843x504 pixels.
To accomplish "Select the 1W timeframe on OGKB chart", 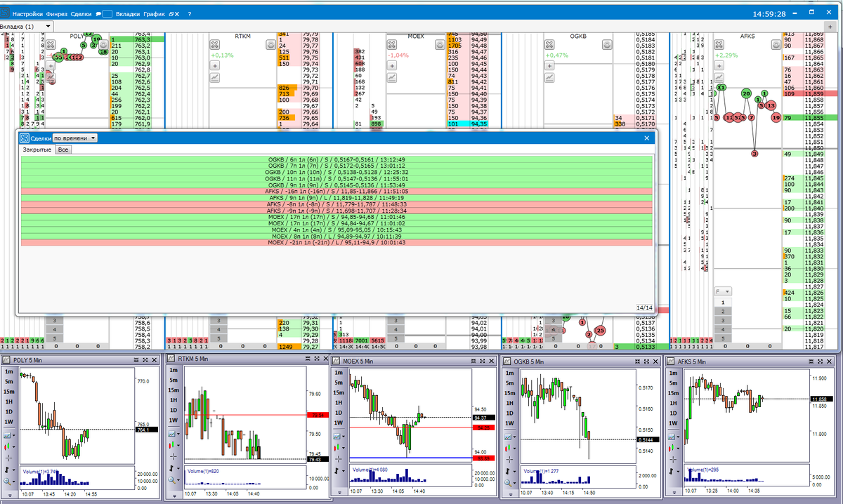I will (511, 422).
